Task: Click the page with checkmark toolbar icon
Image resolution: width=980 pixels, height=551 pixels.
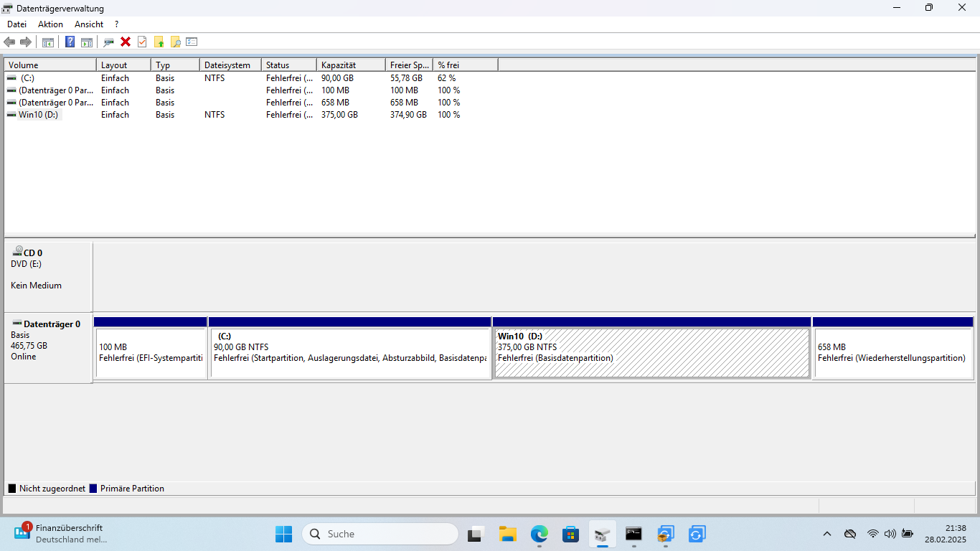Action: [142, 42]
